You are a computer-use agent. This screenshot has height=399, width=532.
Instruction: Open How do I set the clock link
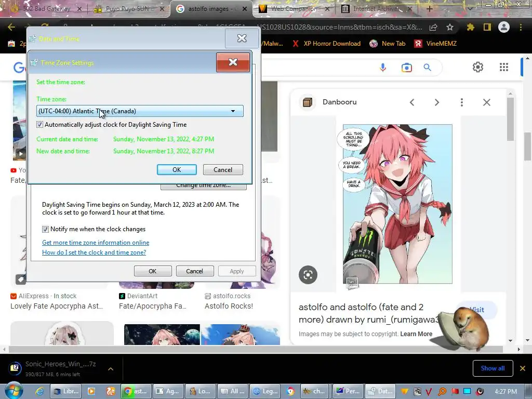pos(94,252)
